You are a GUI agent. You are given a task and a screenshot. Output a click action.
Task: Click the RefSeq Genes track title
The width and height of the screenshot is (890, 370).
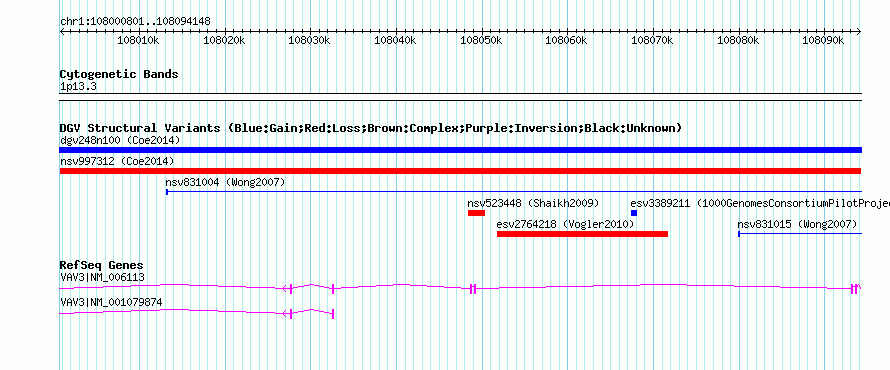(102, 266)
